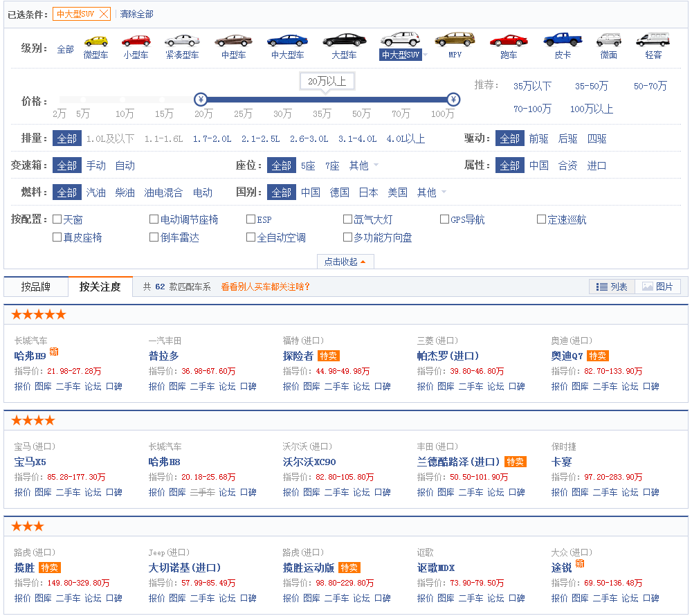This screenshot has width=692, height=616.
Task: Tick the 天窗 checkbox
Action: click(x=57, y=219)
